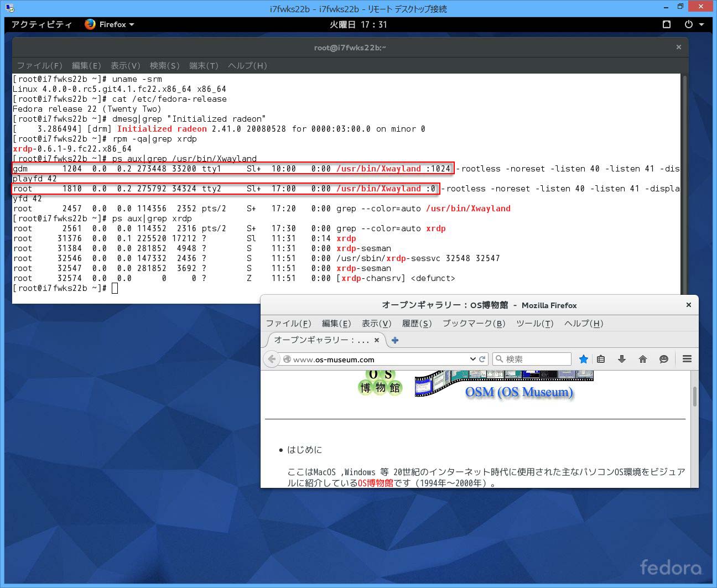Click 'Fedora release 22 (Twenty Two)' text

click(87, 109)
